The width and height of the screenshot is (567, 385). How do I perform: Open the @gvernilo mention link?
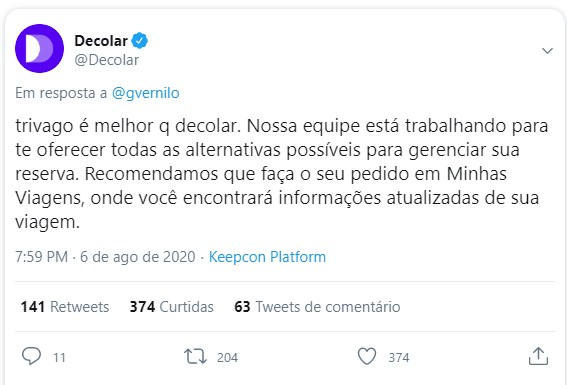click(146, 93)
